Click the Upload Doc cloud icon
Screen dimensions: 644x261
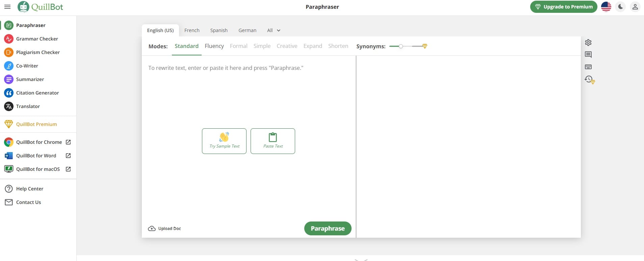pos(152,229)
